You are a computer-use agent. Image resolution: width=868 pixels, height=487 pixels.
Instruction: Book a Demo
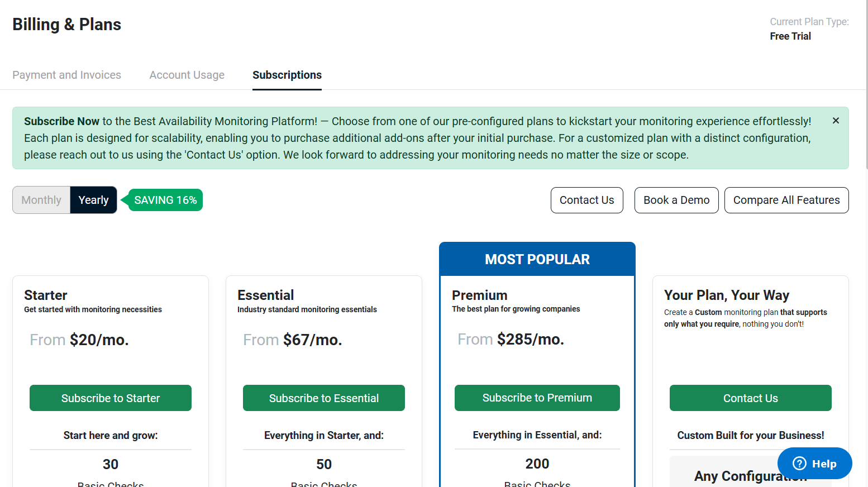pos(676,200)
